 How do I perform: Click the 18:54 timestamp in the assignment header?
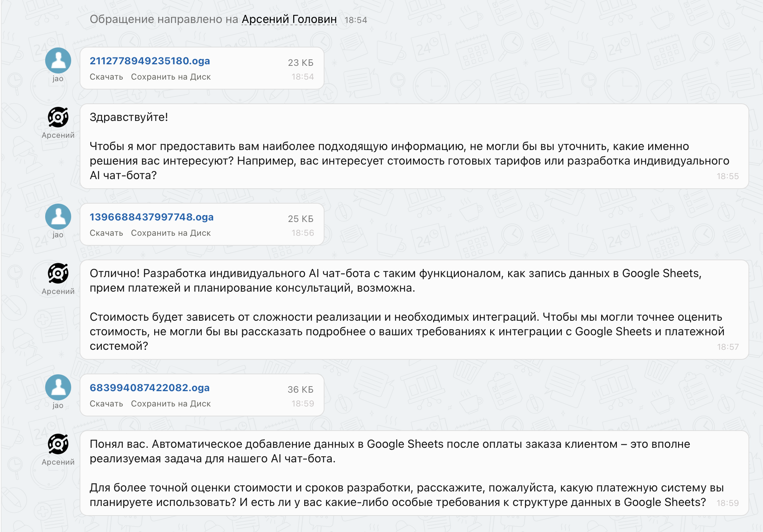355,20
